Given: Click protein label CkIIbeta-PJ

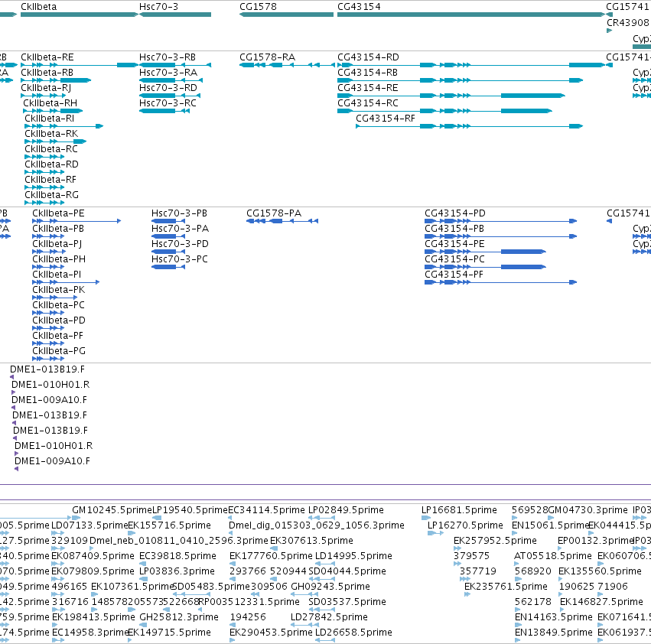Looking at the screenshot, I should (x=57, y=244).
